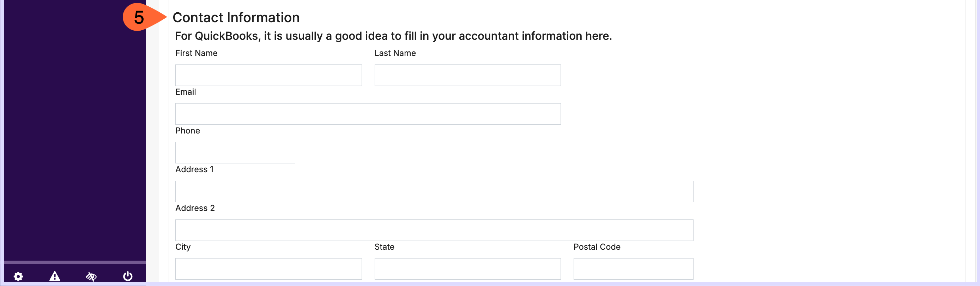Select the Postal Code input
Viewport: 980px width, 286px height.
[x=634, y=269]
